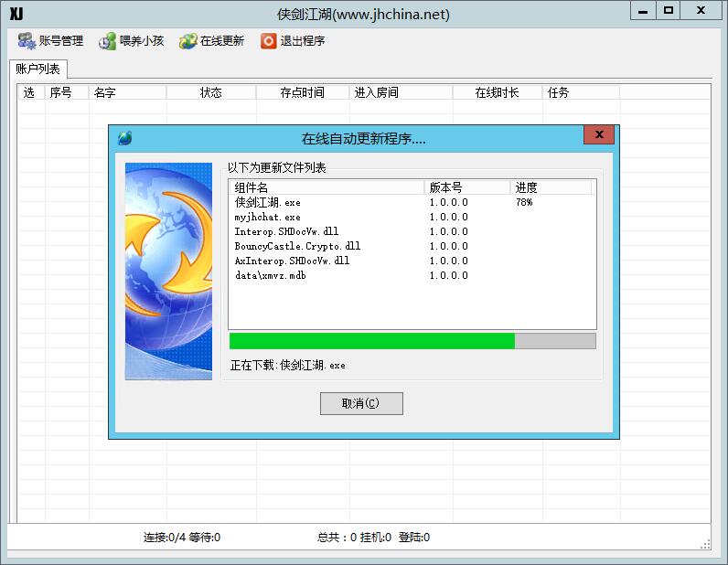Click the 在线时长 column header
Viewport: 728px width, 565px height.
(498, 92)
